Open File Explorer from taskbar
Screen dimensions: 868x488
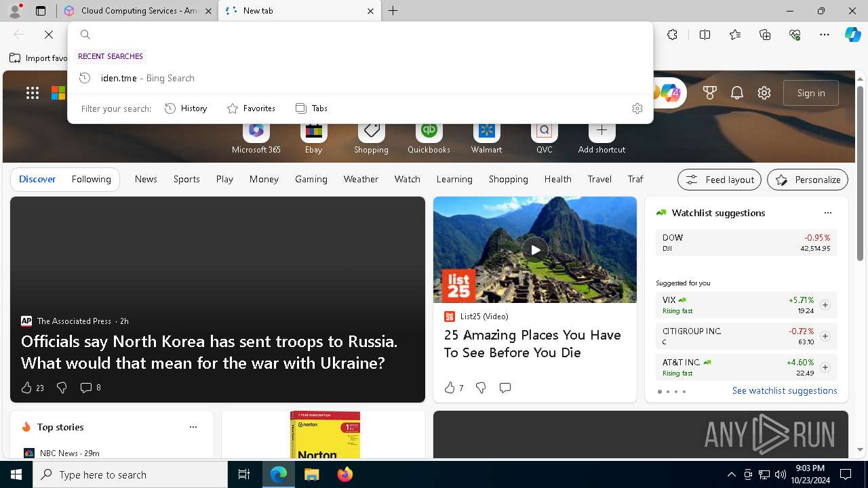pos(311,474)
